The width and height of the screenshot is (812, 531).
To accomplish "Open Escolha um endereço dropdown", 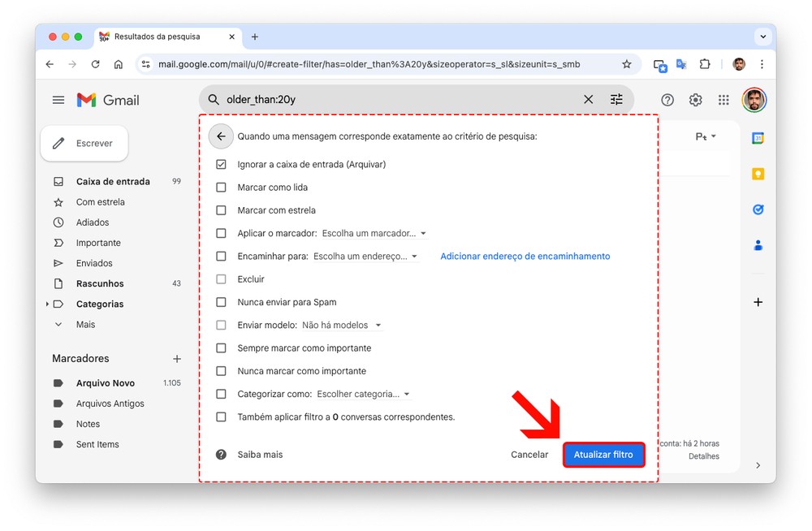I will pyautogui.click(x=365, y=257).
